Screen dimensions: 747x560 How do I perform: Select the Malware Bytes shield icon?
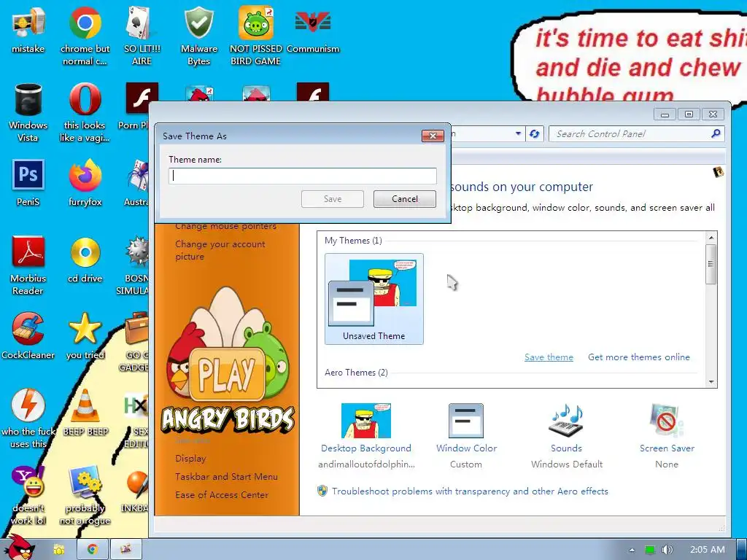198,36
